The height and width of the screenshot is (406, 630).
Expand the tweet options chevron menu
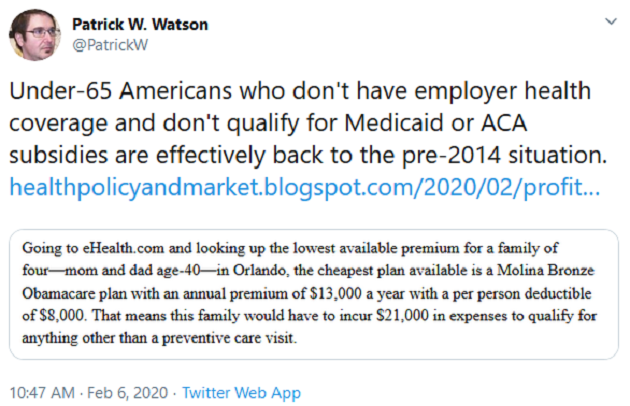pos(611,21)
